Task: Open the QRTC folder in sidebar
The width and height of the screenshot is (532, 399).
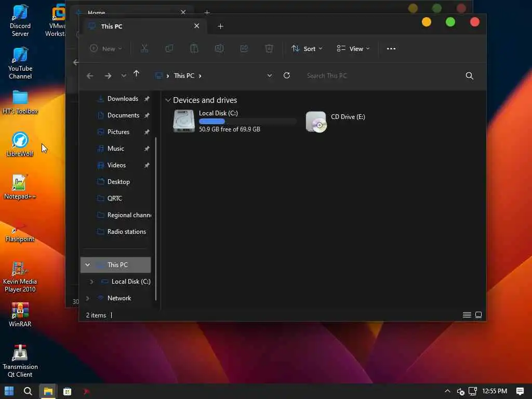Action: [x=114, y=198]
